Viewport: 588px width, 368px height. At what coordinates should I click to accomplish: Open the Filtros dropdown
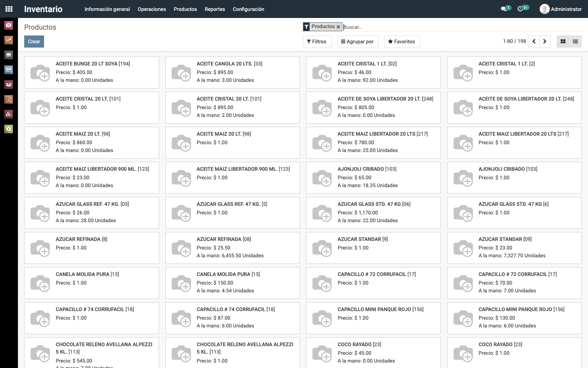317,42
